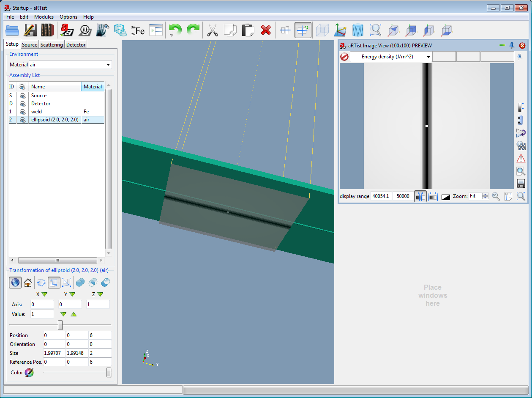This screenshot has width=532, height=398.
Task: Click the warning triangle icon in Image View
Action: tap(521, 158)
